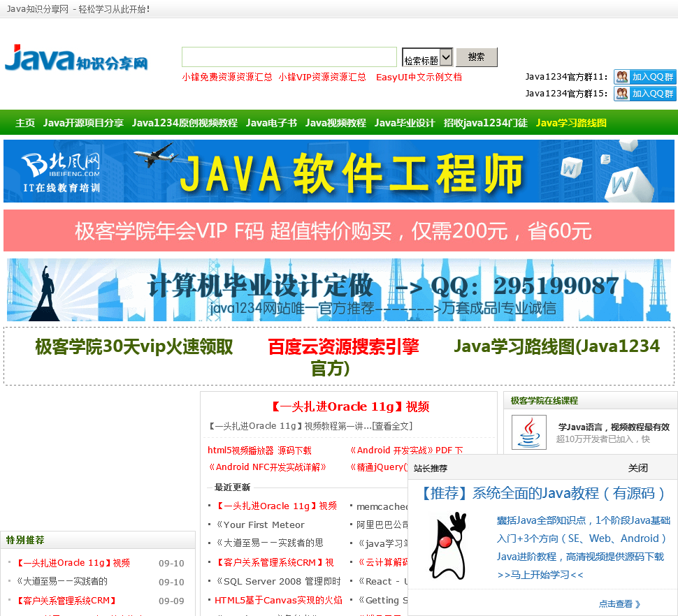Click >>马上开始学习<< in popup
678x616 pixels.
[540, 575]
